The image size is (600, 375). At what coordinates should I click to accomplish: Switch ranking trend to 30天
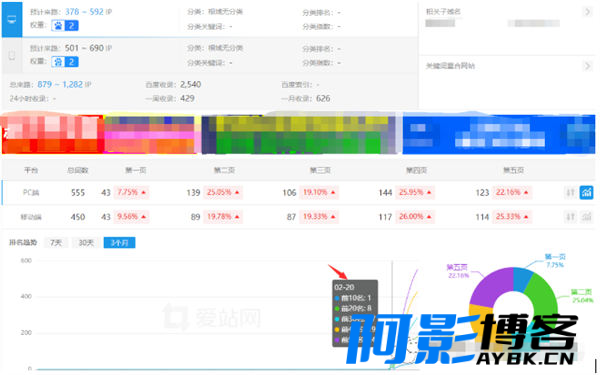pos(86,243)
